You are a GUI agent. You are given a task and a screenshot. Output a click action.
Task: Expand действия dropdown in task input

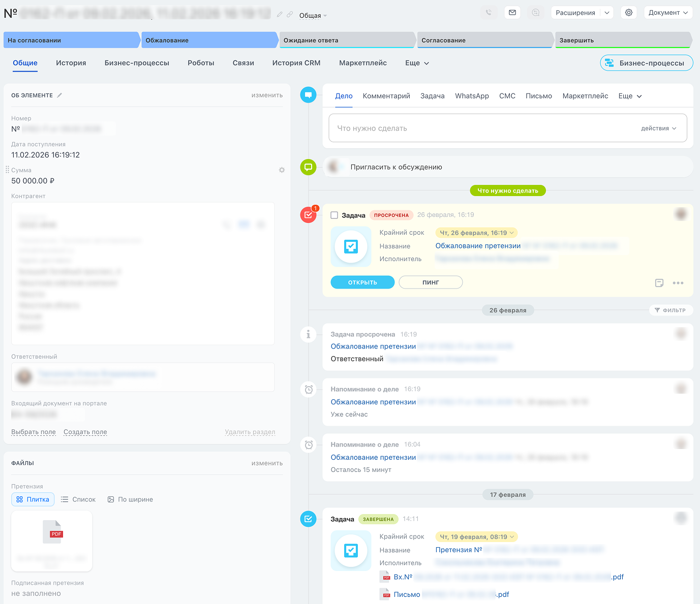[658, 129]
